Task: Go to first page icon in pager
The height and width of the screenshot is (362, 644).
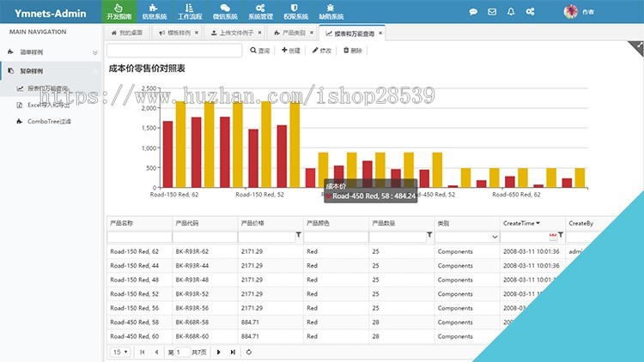Action: coord(142,353)
